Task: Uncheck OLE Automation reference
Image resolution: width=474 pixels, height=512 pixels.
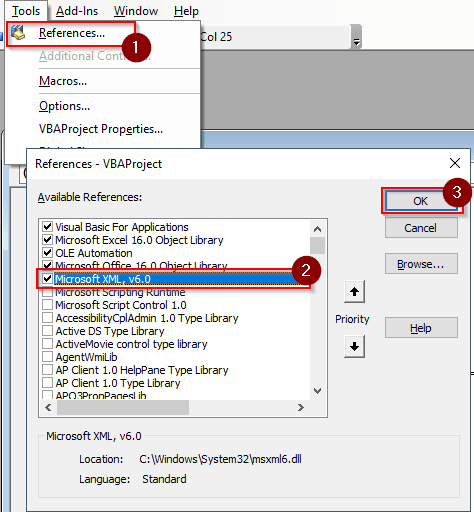Action: [47, 253]
